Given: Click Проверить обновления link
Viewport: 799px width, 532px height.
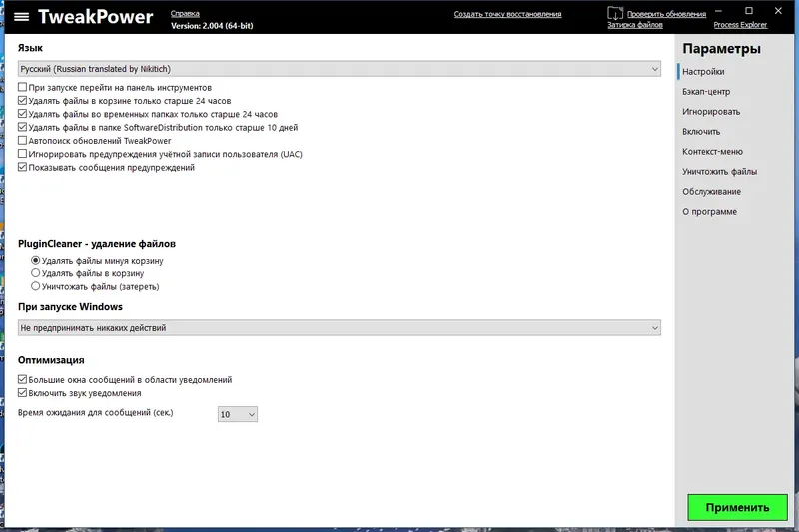Looking at the screenshot, I should (666, 14).
